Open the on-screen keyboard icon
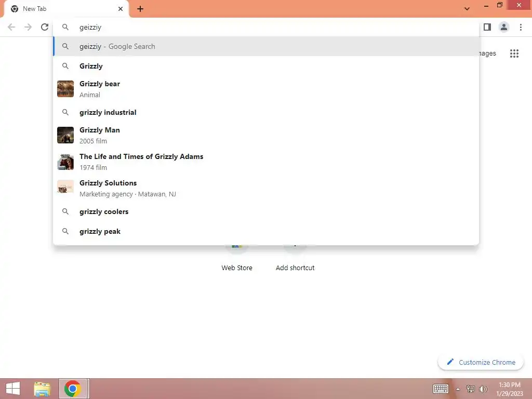This screenshot has width=532, height=399. tap(441, 389)
